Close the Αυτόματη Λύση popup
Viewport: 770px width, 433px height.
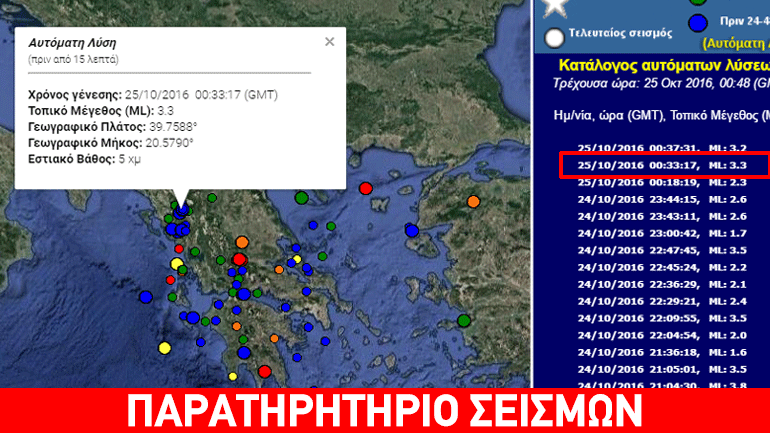[x=330, y=42]
